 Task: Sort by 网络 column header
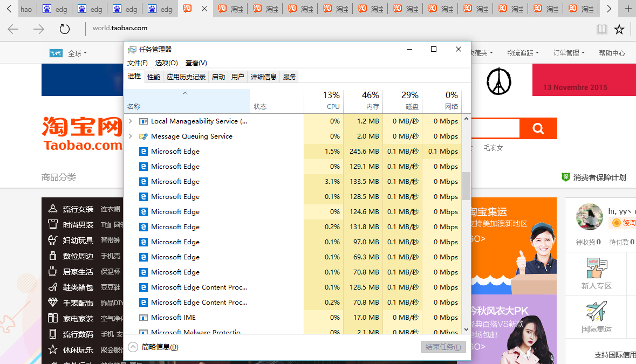click(x=442, y=101)
